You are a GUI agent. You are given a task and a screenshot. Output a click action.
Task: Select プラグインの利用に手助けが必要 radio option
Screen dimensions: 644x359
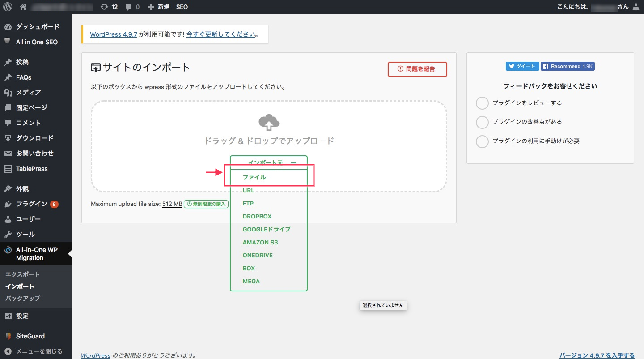click(482, 141)
